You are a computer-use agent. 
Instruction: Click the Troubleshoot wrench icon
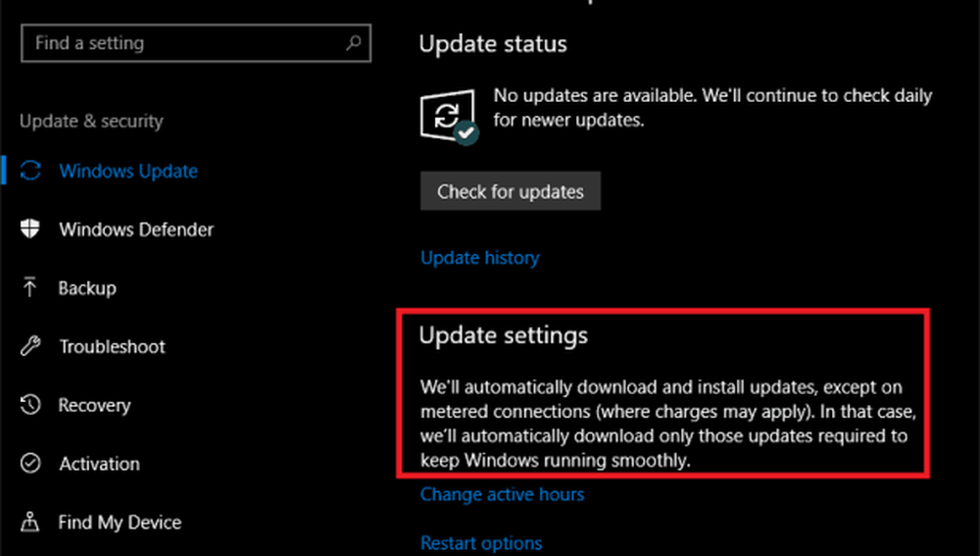[x=30, y=346]
